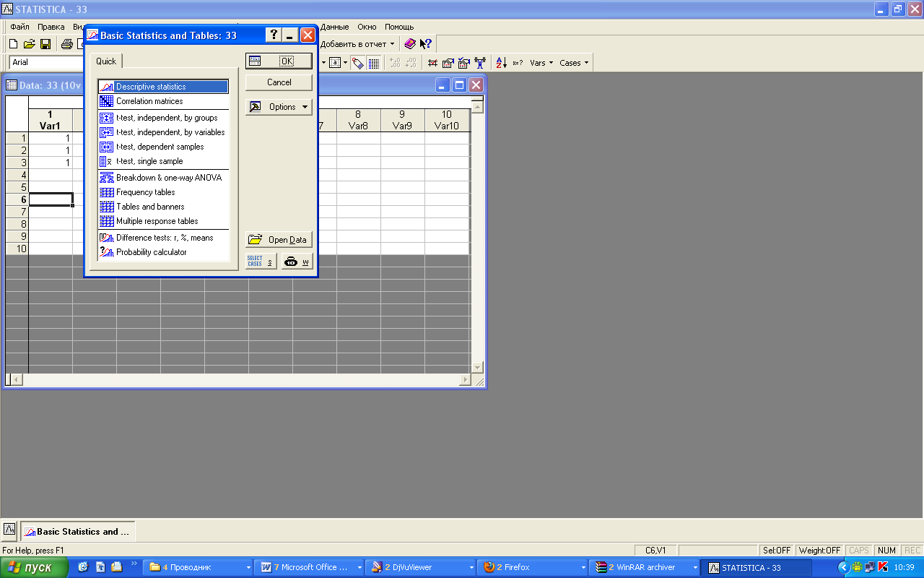Activate the context help arrow-question icon
Viewport: 924px width, 578px height.
click(x=426, y=44)
